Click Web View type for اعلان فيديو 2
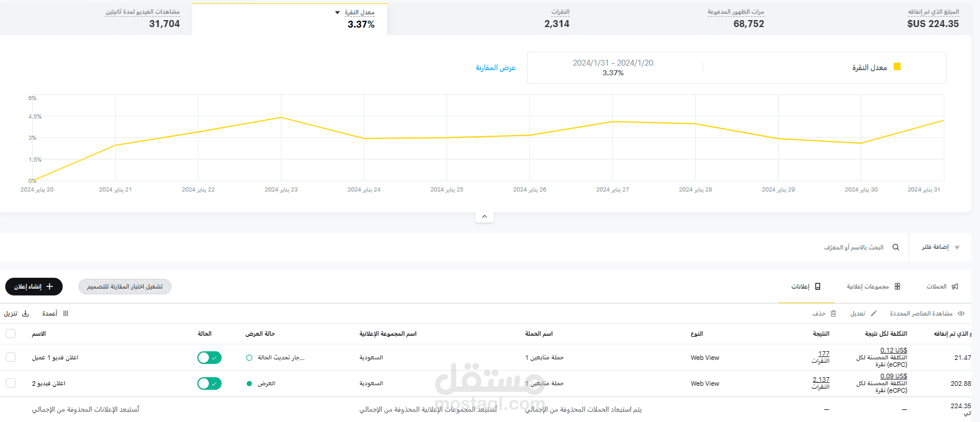980x422 pixels. click(705, 383)
